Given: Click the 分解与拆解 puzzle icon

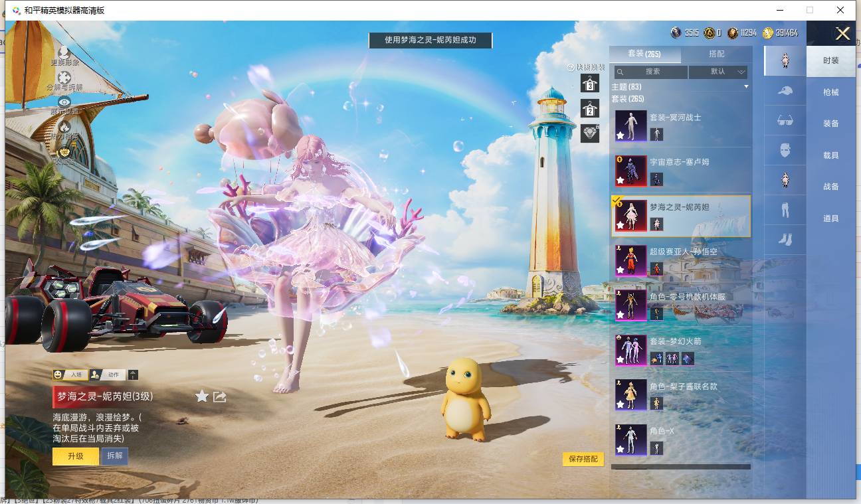Looking at the screenshot, I should pos(64,77).
